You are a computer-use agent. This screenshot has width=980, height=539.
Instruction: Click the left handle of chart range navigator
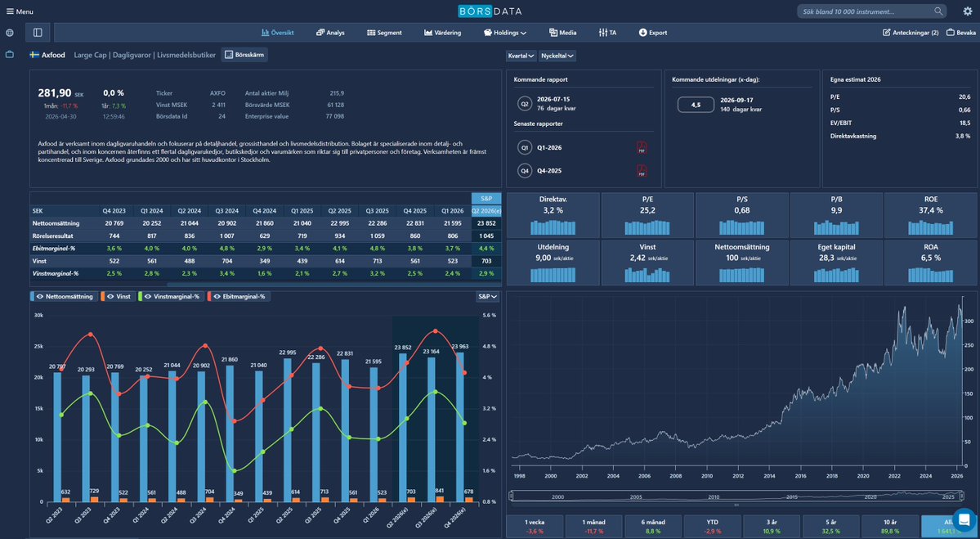point(511,496)
